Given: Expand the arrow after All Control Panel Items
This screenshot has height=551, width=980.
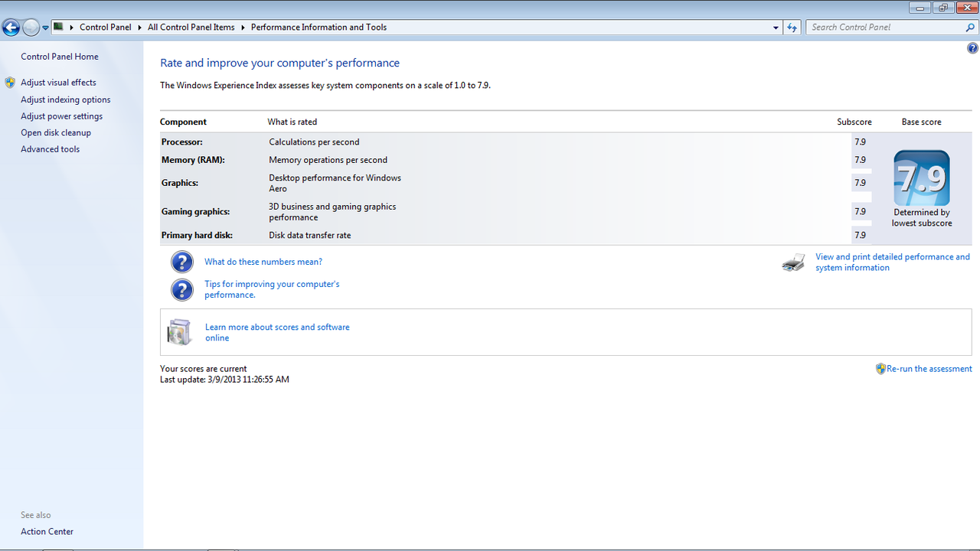Looking at the screenshot, I should [243, 28].
